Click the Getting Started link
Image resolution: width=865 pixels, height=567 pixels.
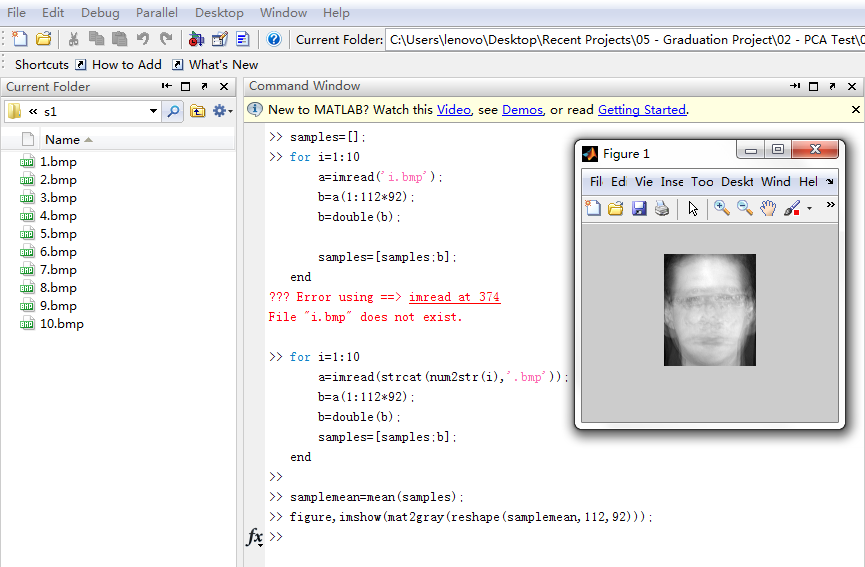642,110
